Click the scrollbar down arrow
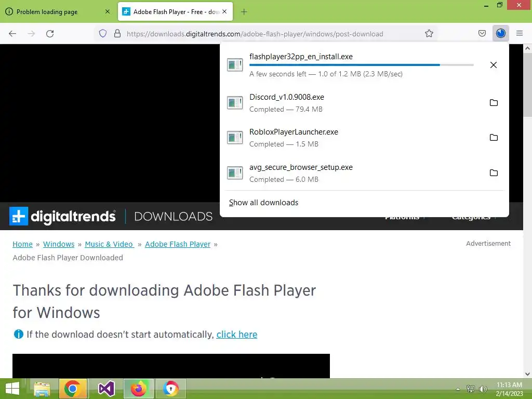The image size is (532, 399). tap(527, 374)
